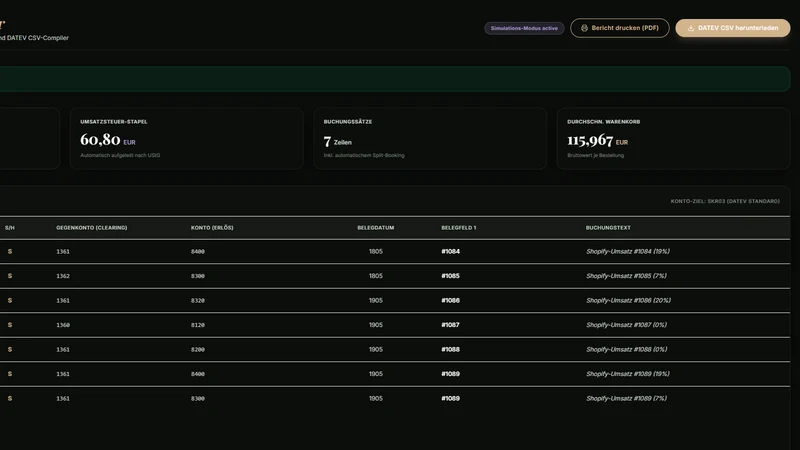Print the report as PDF
Screen dimensions: 800x450
click(x=619, y=28)
